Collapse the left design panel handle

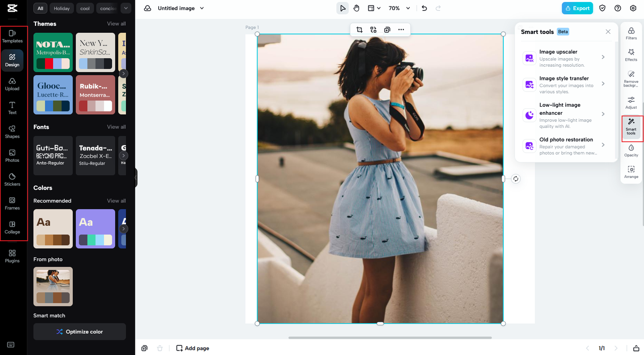click(136, 178)
